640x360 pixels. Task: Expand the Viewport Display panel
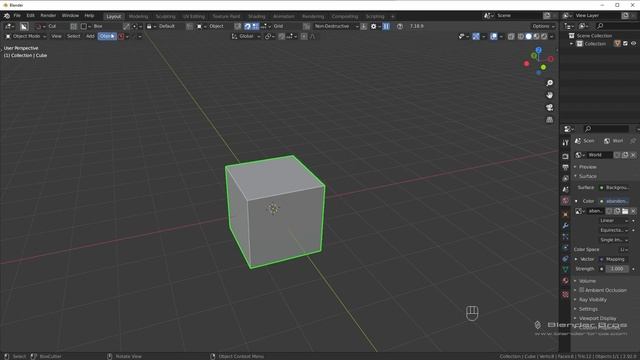[x=596, y=318]
